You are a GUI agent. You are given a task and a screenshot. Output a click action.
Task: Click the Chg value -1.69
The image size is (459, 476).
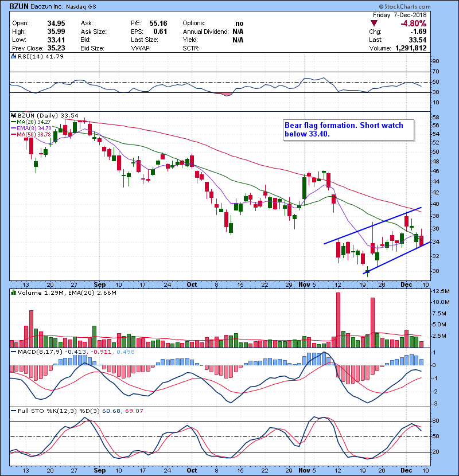(418, 32)
